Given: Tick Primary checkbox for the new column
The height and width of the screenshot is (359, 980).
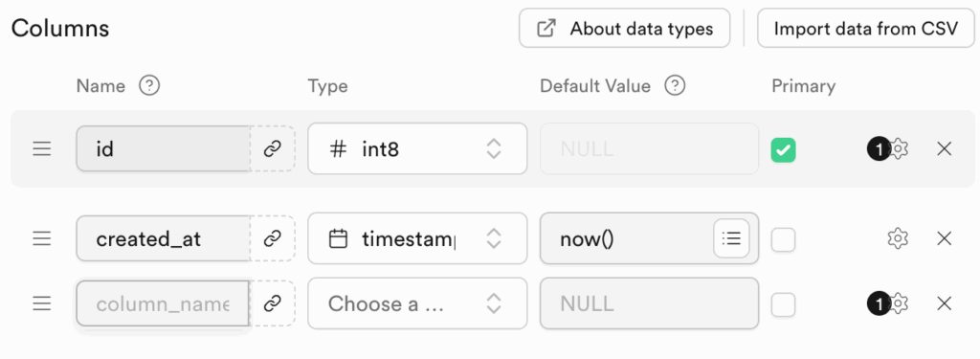Looking at the screenshot, I should coord(783,305).
